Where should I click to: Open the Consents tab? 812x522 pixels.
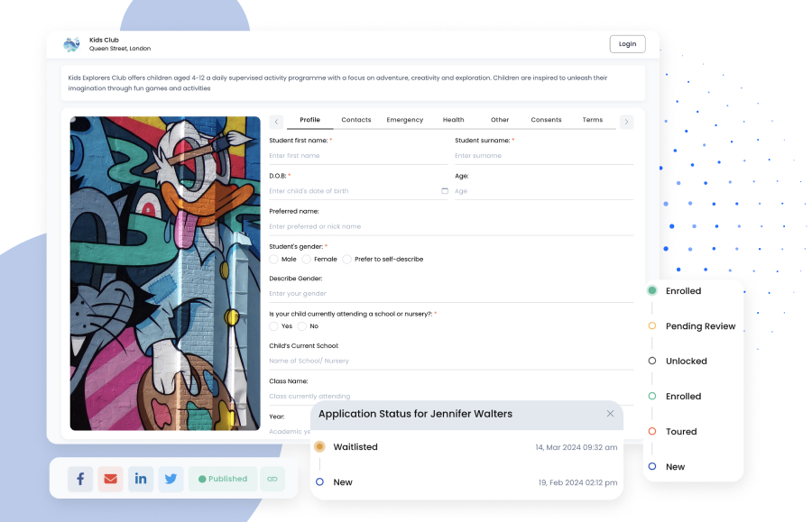(546, 120)
